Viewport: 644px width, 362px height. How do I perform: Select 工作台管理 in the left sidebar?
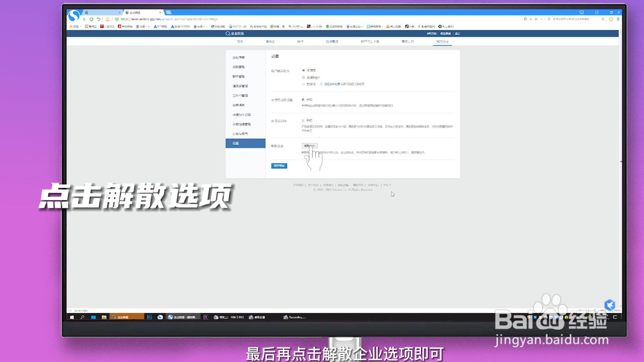coord(240,96)
